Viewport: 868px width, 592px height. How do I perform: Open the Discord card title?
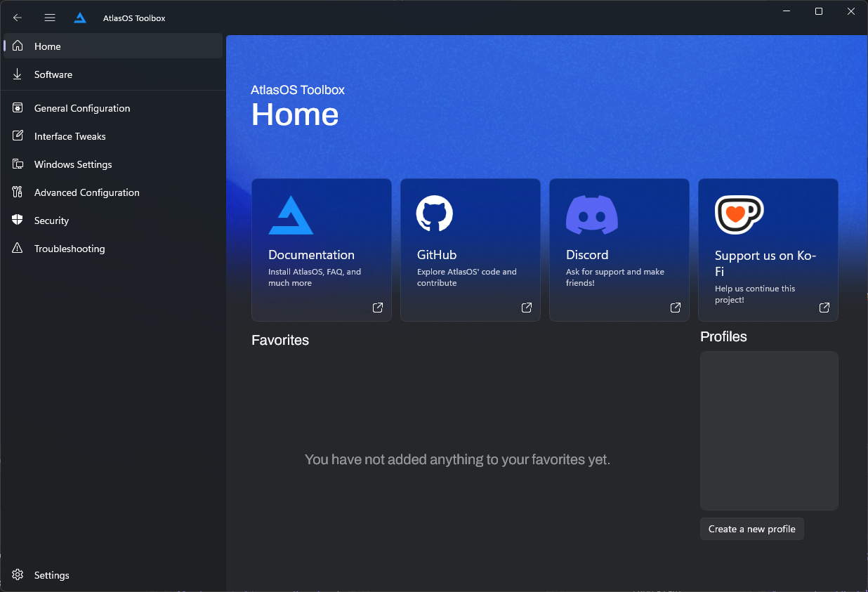(587, 255)
